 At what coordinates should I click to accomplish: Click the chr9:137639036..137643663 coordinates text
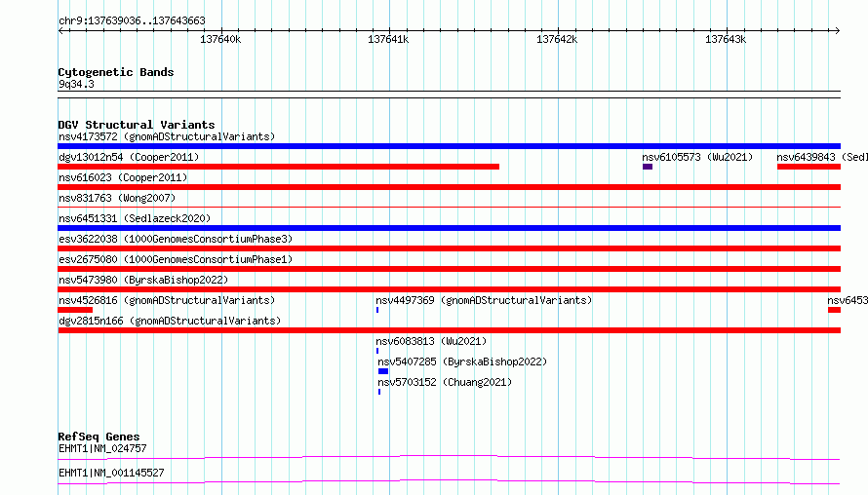[x=132, y=21]
